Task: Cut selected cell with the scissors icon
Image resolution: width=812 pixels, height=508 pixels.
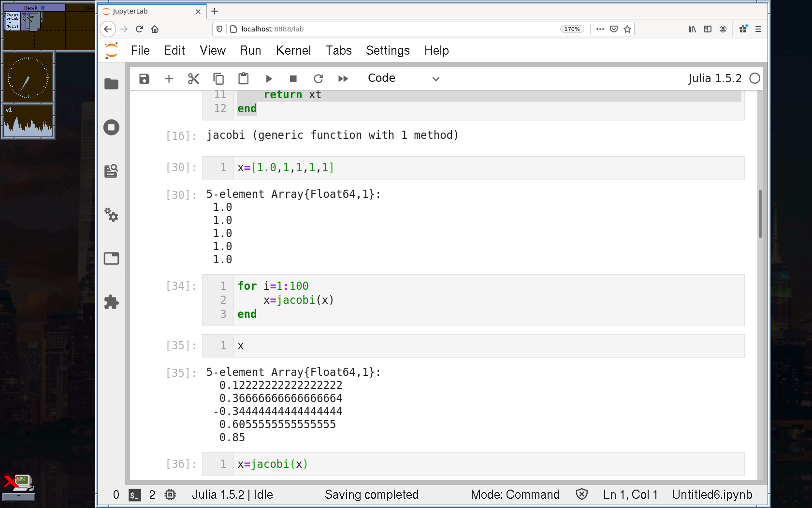Action: tap(193, 79)
